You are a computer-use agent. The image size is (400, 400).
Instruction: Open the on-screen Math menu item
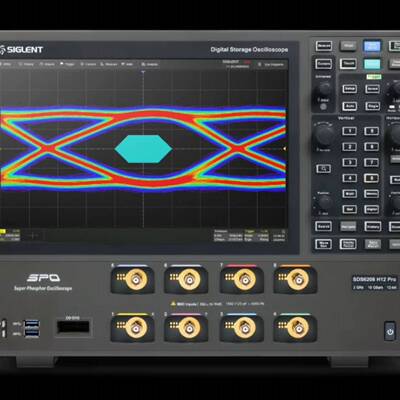click(x=128, y=64)
